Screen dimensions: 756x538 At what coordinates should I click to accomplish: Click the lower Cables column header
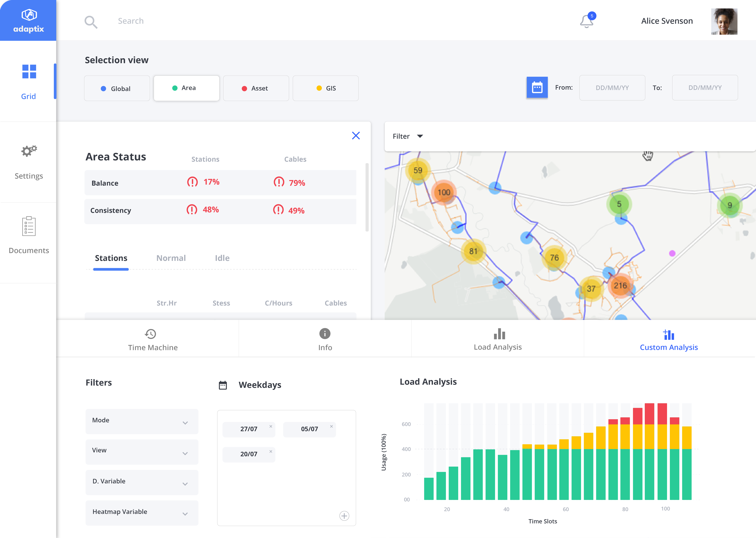(336, 303)
